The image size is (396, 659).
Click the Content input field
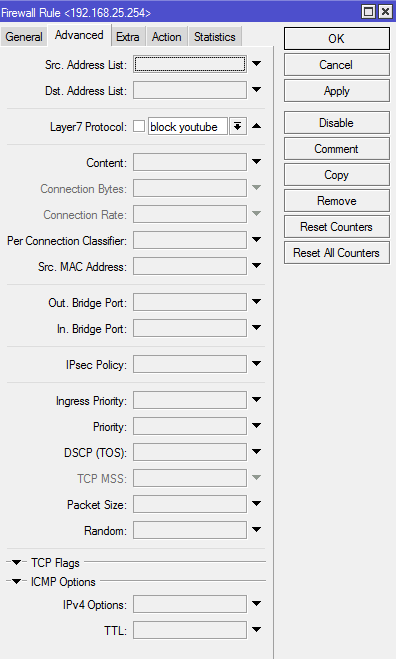190,162
